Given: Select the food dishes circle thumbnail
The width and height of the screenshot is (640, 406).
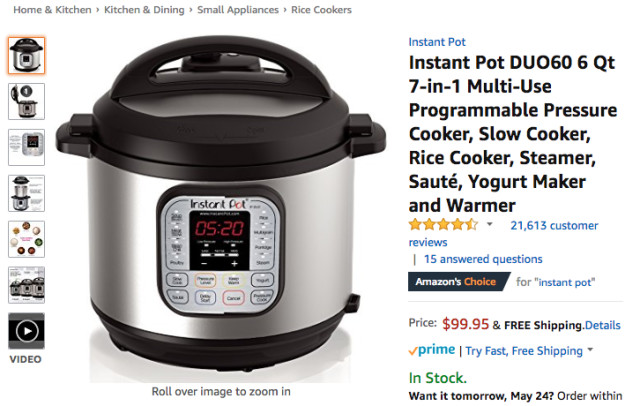Looking at the screenshot, I should [x=27, y=239].
